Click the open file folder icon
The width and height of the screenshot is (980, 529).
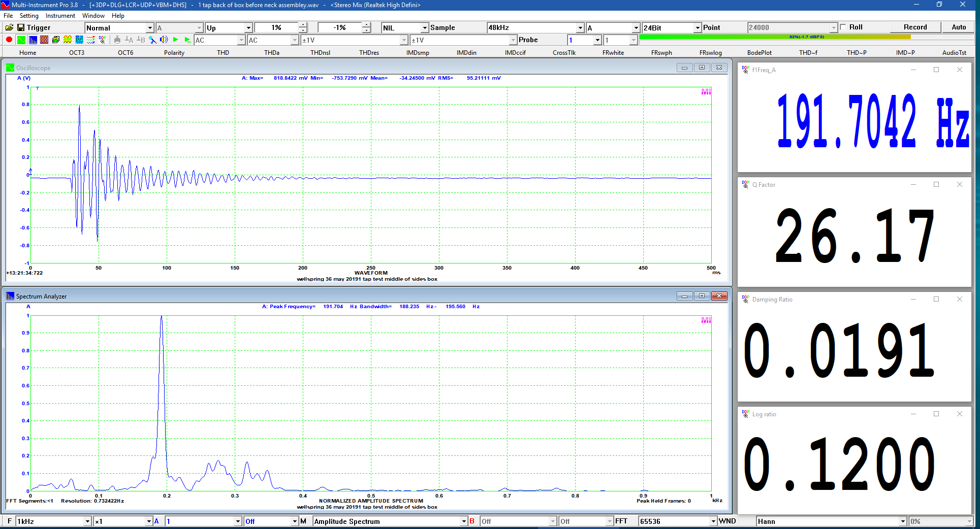pos(9,27)
